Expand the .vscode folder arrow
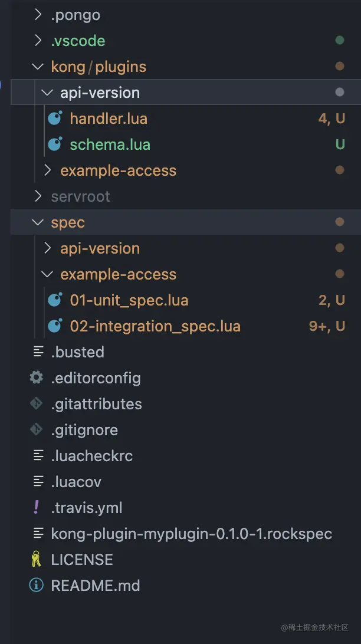The height and width of the screenshot is (644, 361). point(38,41)
